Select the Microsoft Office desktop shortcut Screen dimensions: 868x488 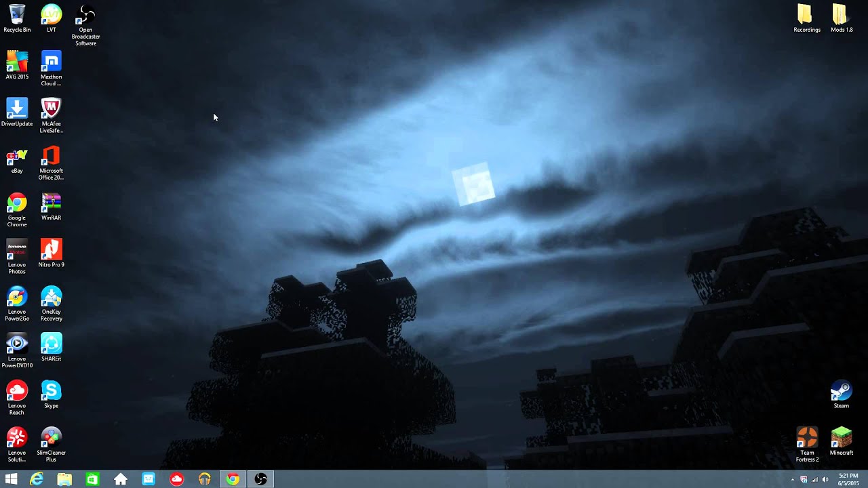[x=51, y=163]
